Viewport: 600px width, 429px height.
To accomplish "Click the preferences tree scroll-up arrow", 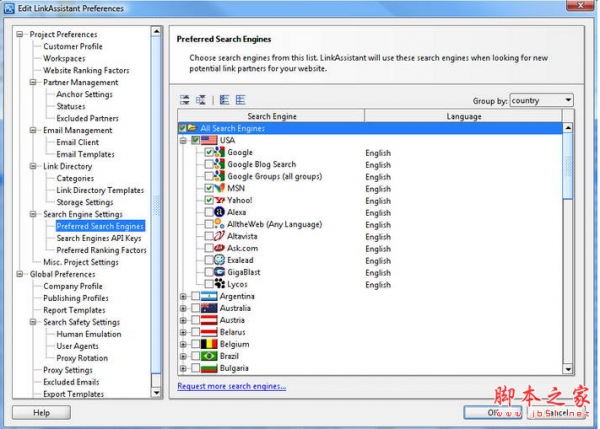I will pos(156,31).
